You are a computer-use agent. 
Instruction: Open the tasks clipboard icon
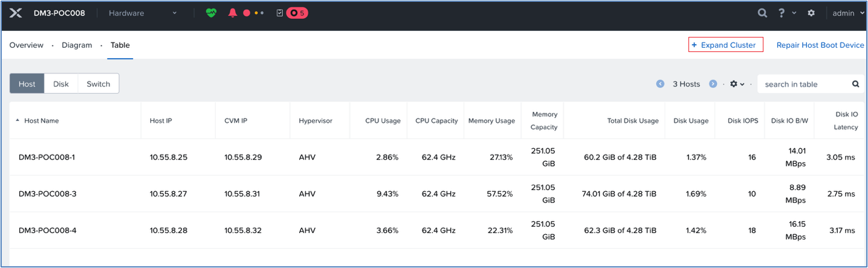coord(280,13)
